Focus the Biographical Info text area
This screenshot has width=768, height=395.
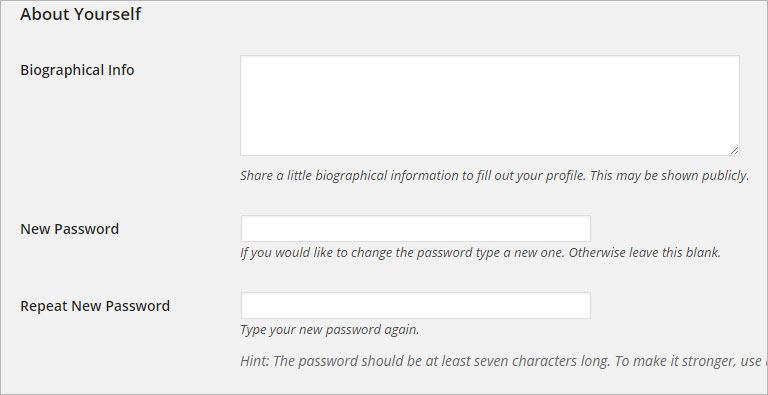pyautogui.click(x=489, y=105)
